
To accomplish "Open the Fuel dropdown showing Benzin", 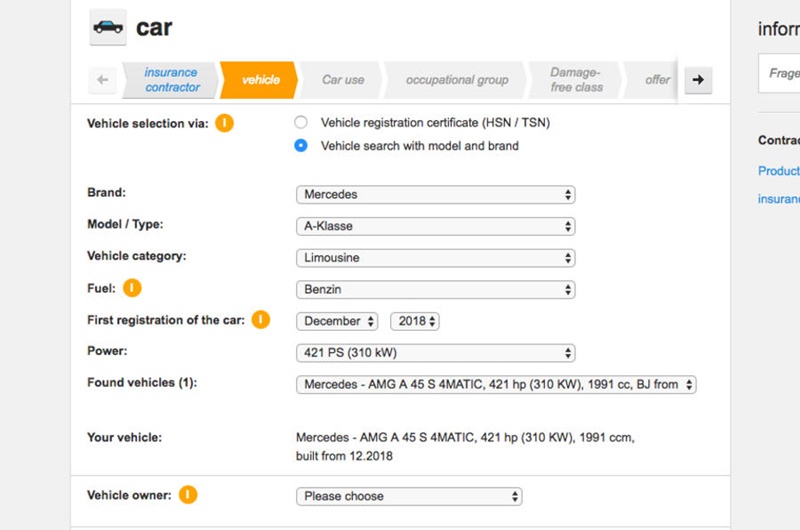I will click(435, 290).
